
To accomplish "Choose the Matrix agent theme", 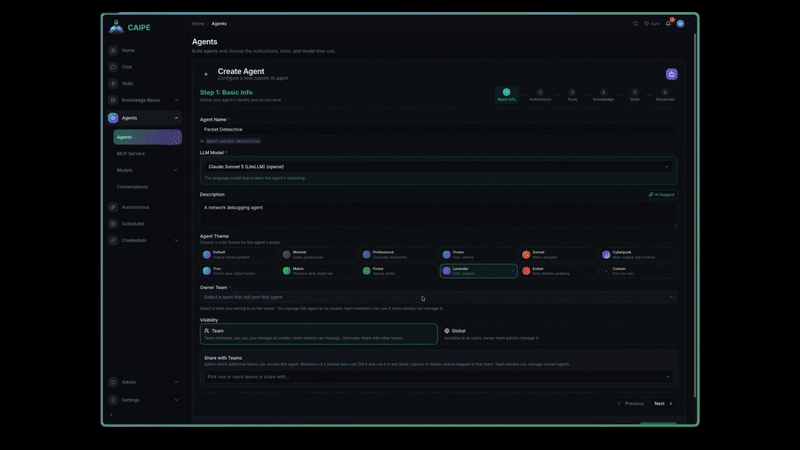I will [x=318, y=271].
